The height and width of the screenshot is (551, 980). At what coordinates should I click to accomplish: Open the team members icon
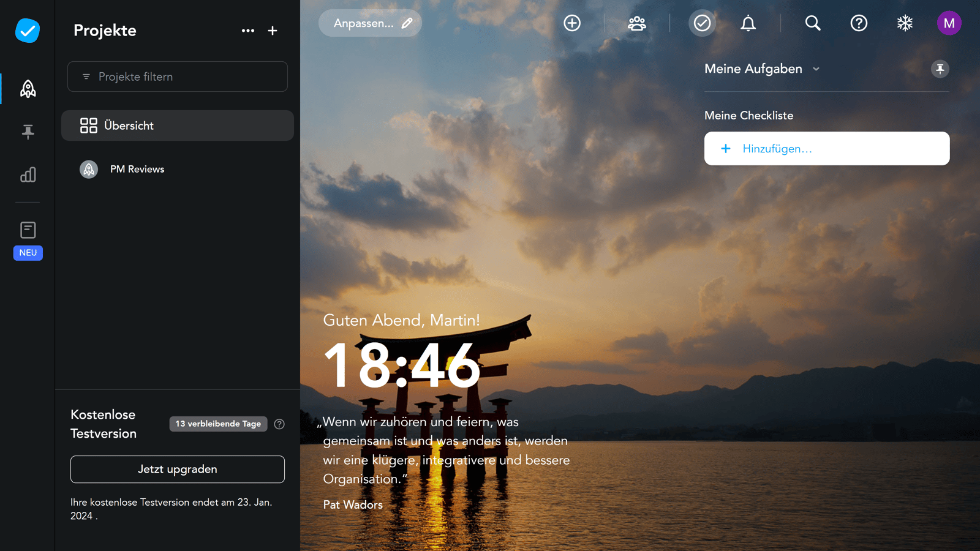click(636, 23)
